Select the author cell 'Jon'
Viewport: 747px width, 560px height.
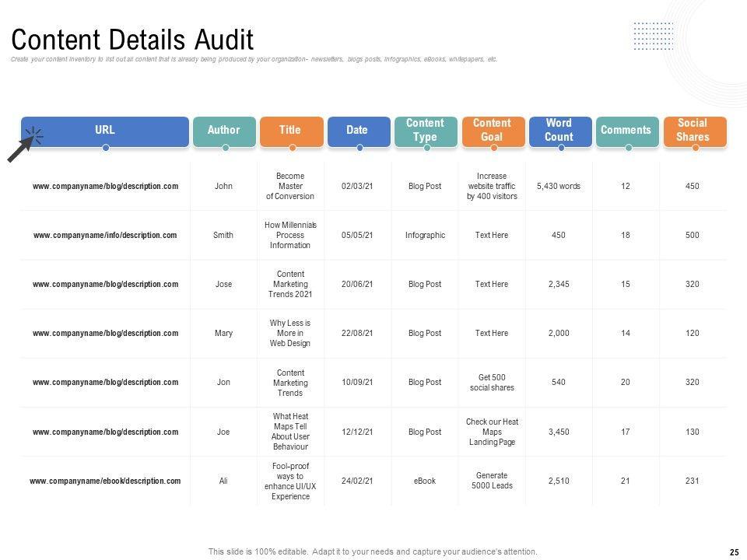[x=223, y=383]
